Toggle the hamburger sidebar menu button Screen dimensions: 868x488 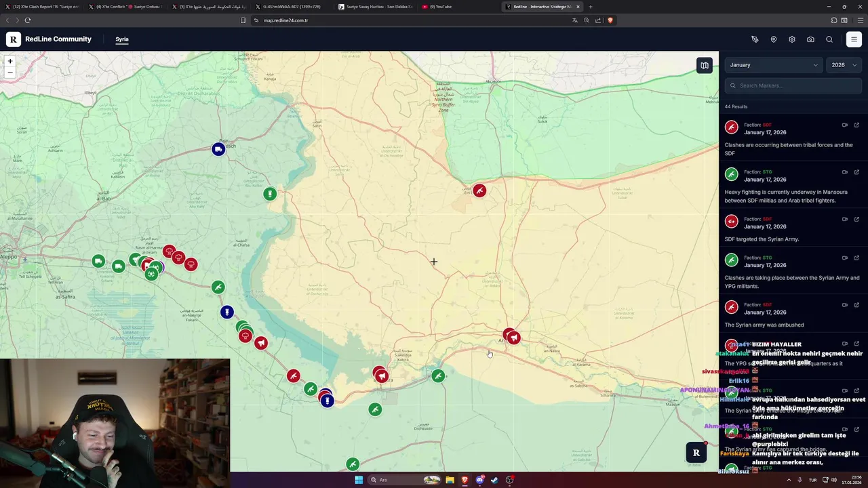[854, 39]
